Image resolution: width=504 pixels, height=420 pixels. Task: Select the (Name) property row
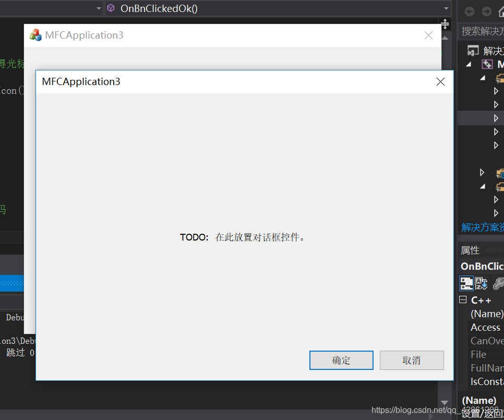[x=486, y=314]
